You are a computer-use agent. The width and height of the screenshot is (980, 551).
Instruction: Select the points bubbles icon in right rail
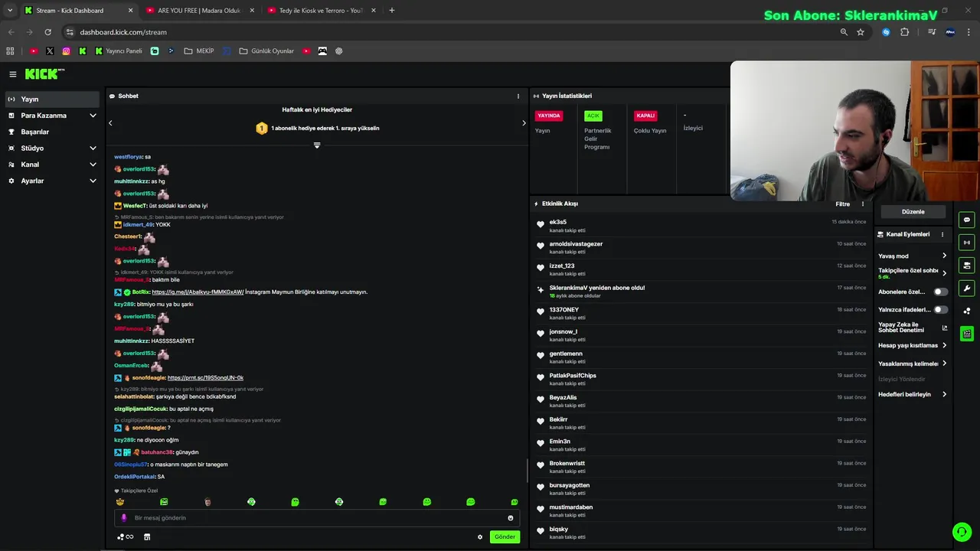(x=967, y=311)
